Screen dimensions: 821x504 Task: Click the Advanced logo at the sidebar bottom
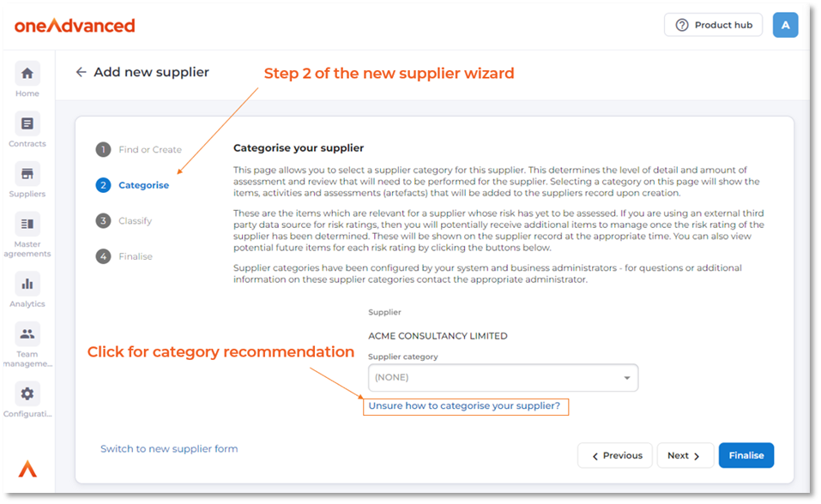coord(27,468)
